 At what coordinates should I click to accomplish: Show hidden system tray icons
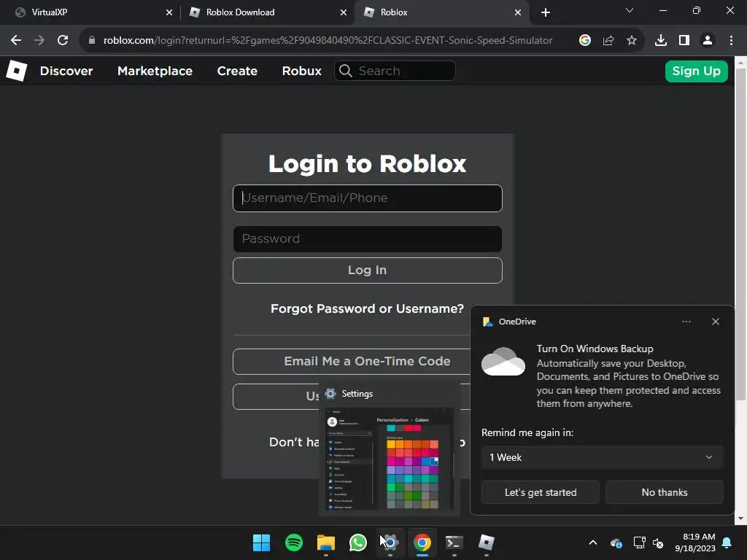coord(593,542)
